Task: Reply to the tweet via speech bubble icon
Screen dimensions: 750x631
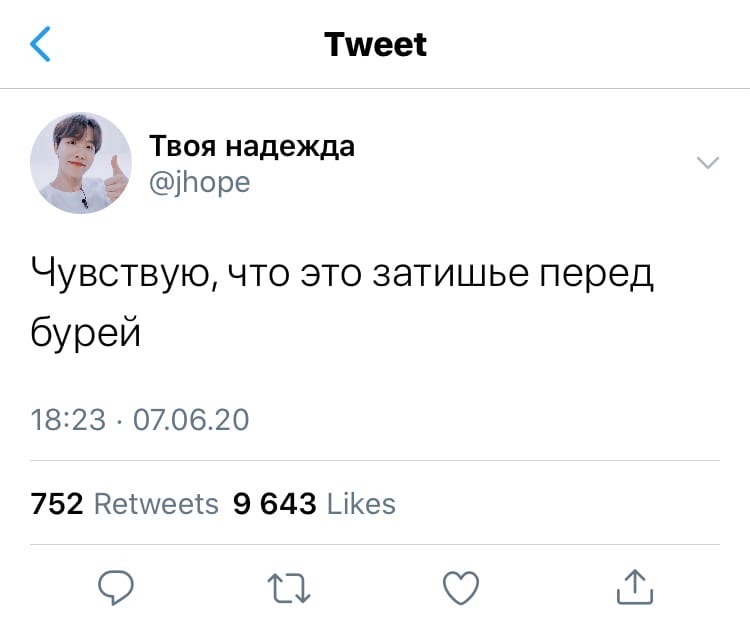Action: click(116, 587)
